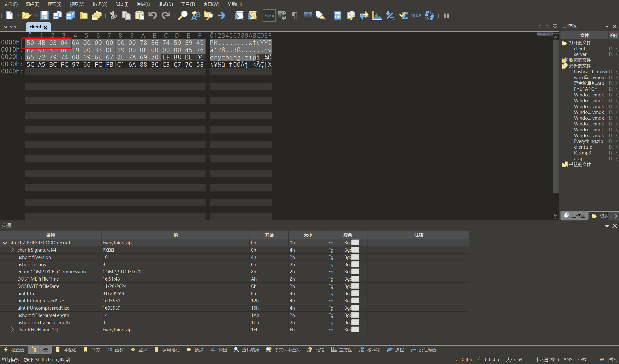This screenshot has height=364, width=619.
Task: Close the client tab
Action: [x=45, y=28]
